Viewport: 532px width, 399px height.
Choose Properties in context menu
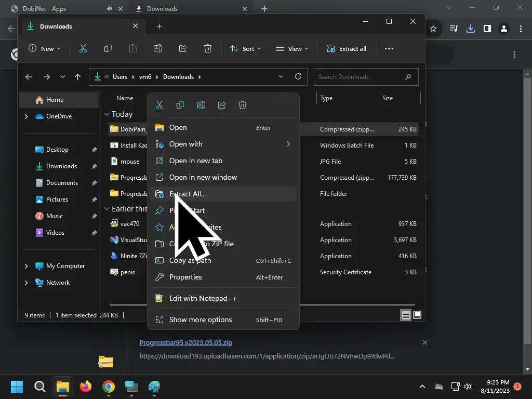[223, 277]
